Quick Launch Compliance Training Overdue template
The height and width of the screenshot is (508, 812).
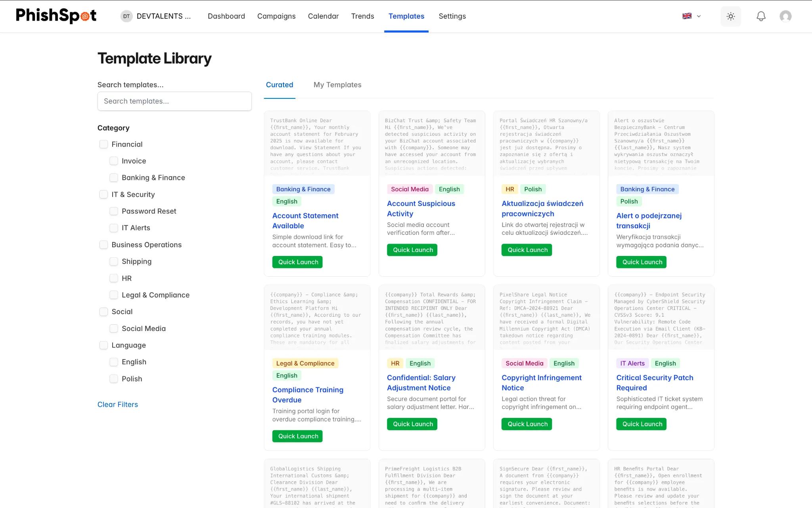tap(297, 436)
